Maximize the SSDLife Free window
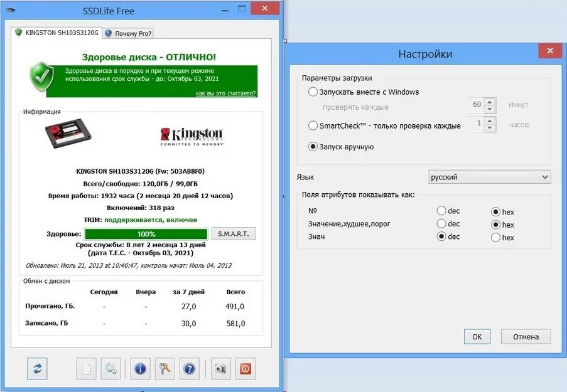The height and width of the screenshot is (392, 567). click(x=242, y=9)
